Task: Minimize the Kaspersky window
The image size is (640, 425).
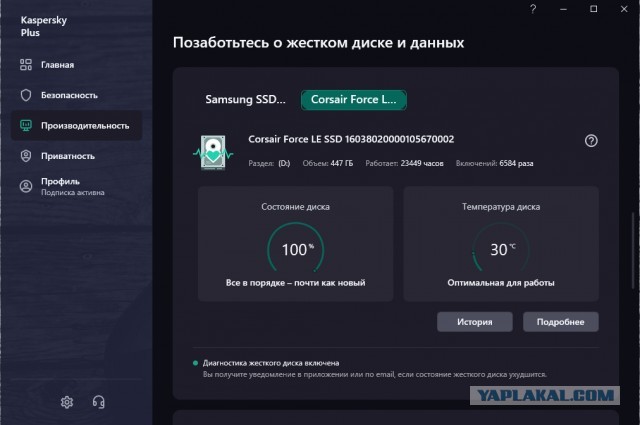Action: click(563, 9)
